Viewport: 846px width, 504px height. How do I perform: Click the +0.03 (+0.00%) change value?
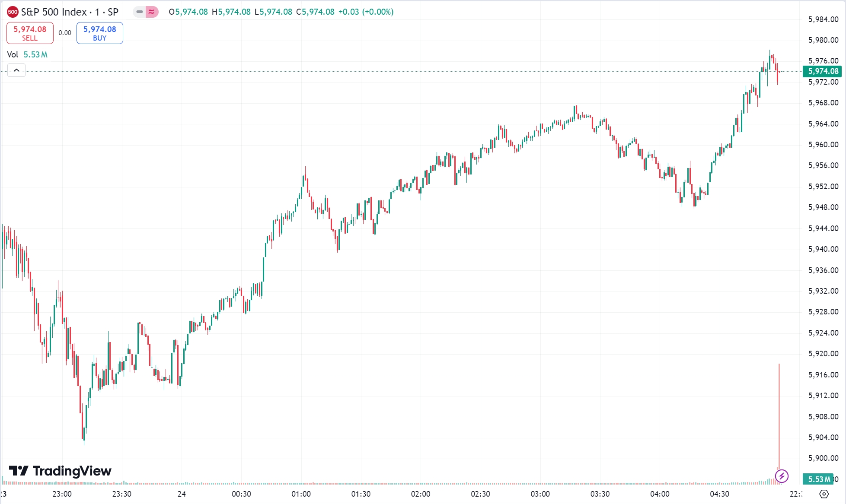pyautogui.click(x=366, y=12)
